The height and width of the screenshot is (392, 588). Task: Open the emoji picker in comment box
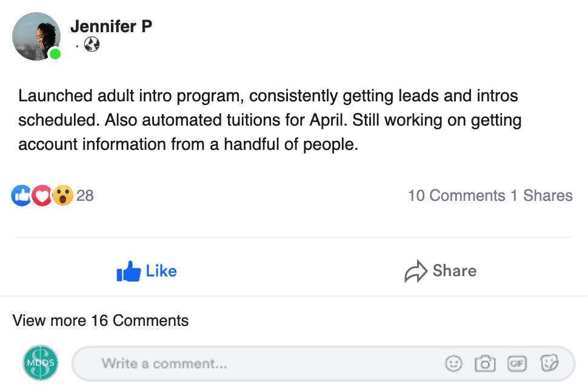click(453, 363)
